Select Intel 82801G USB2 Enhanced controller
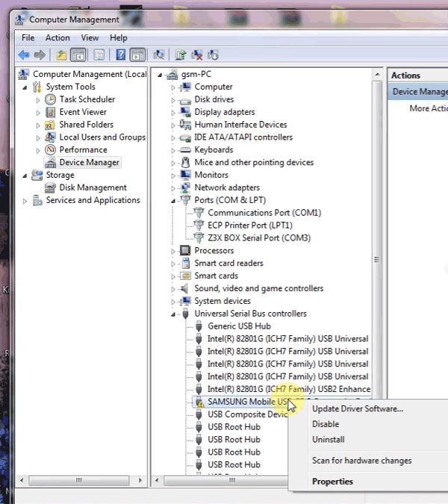The image size is (448, 504). [289, 389]
